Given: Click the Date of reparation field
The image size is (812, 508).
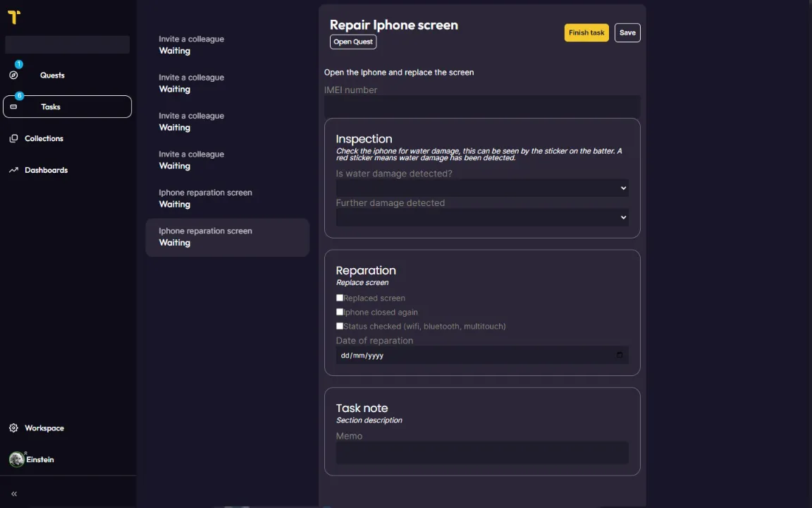Looking at the screenshot, I should pos(482,355).
